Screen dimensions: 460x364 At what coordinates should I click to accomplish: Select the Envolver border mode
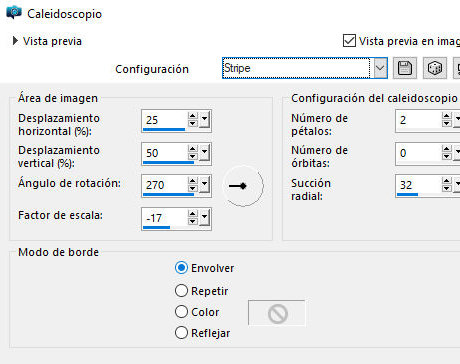click(181, 268)
